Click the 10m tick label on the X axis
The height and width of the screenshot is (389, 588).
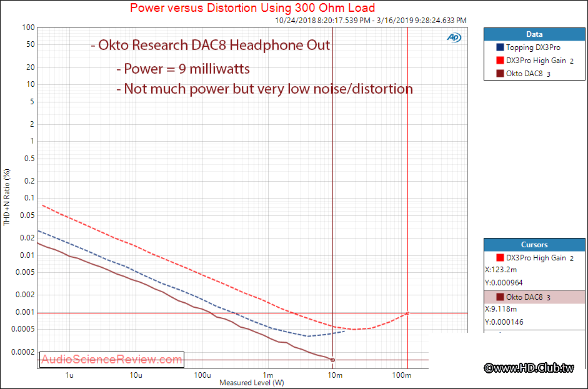[335, 375]
